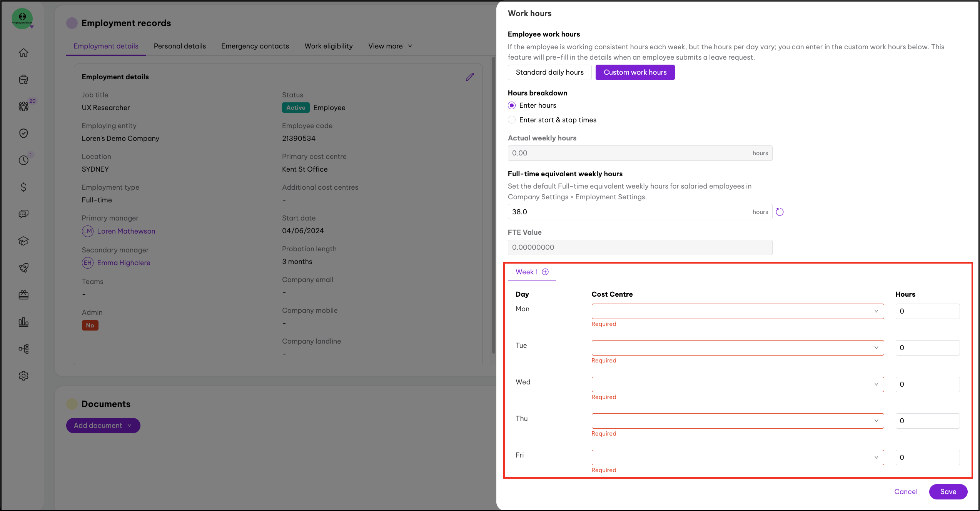The width and height of the screenshot is (980, 511).
Task: Open the Work eligibility tab
Action: [x=329, y=46]
